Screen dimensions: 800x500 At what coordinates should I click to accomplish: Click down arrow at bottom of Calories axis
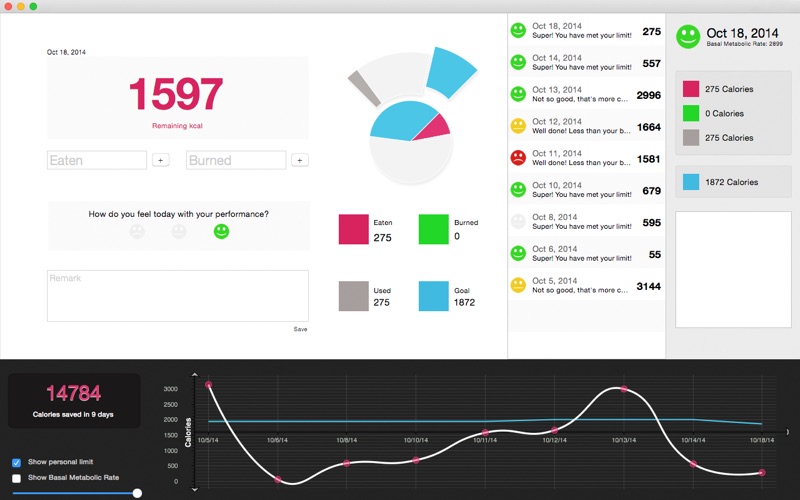pyautogui.click(x=194, y=489)
